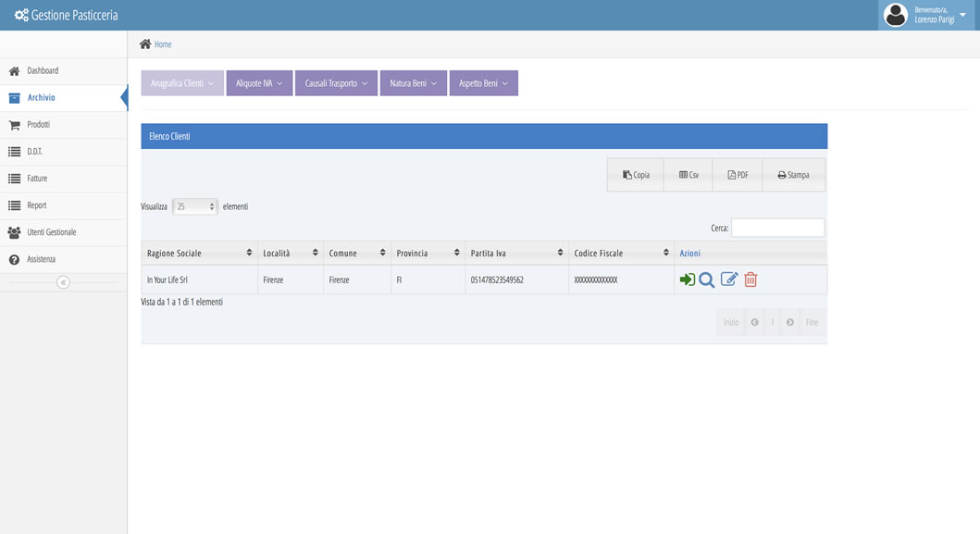Viewport: 980px width, 534px height.
Task: Click the green login arrow action icon
Action: pos(687,279)
